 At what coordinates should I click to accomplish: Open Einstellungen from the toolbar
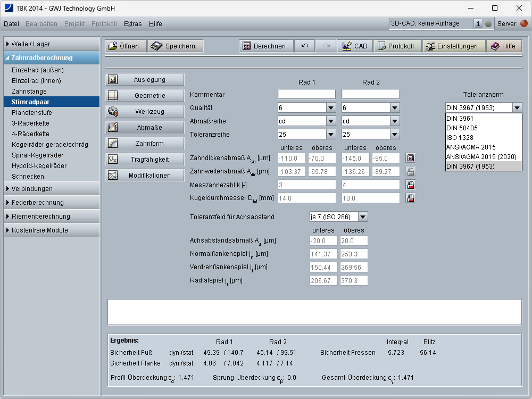pyautogui.click(x=454, y=46)
